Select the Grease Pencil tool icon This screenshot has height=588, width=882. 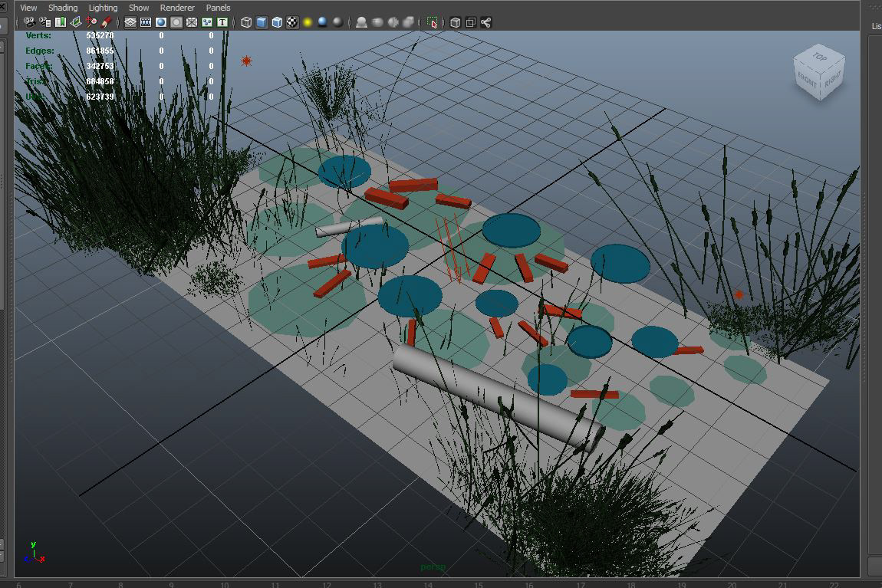click(106, 22)
